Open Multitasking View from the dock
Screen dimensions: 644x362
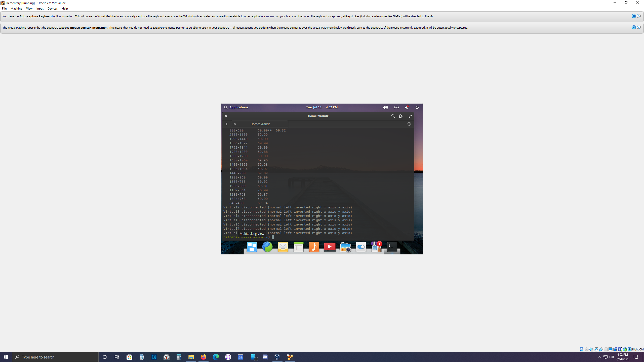(252, 247)
